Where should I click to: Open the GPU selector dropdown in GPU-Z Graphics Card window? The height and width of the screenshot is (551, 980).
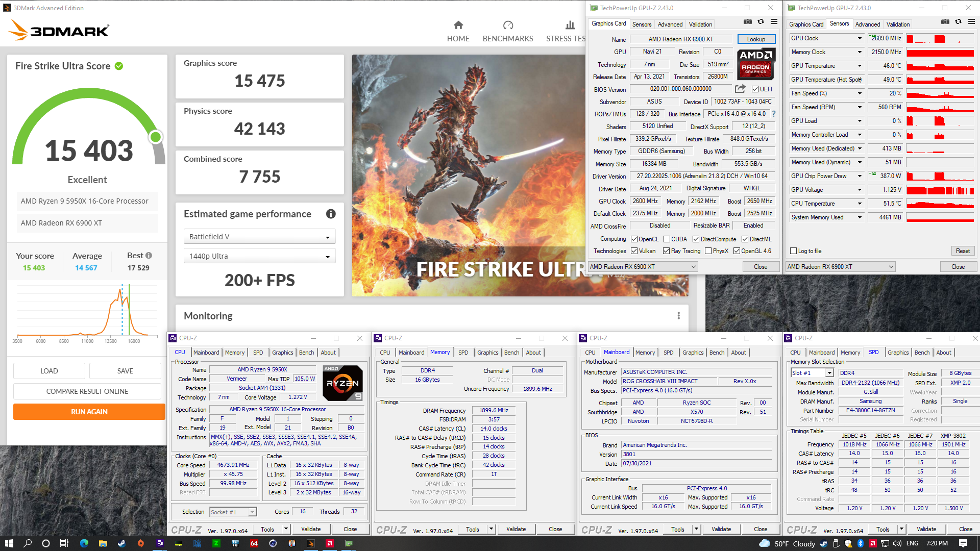643,267
